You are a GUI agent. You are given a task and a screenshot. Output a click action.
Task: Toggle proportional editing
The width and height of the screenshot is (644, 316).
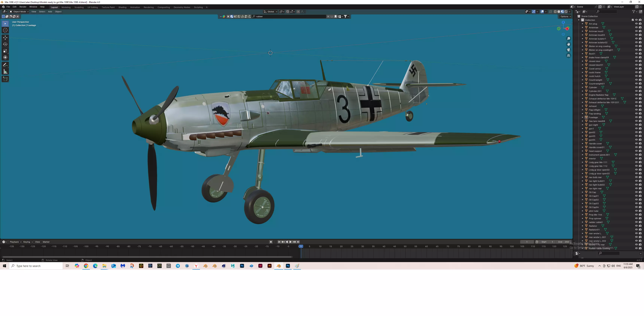(298, 12)
